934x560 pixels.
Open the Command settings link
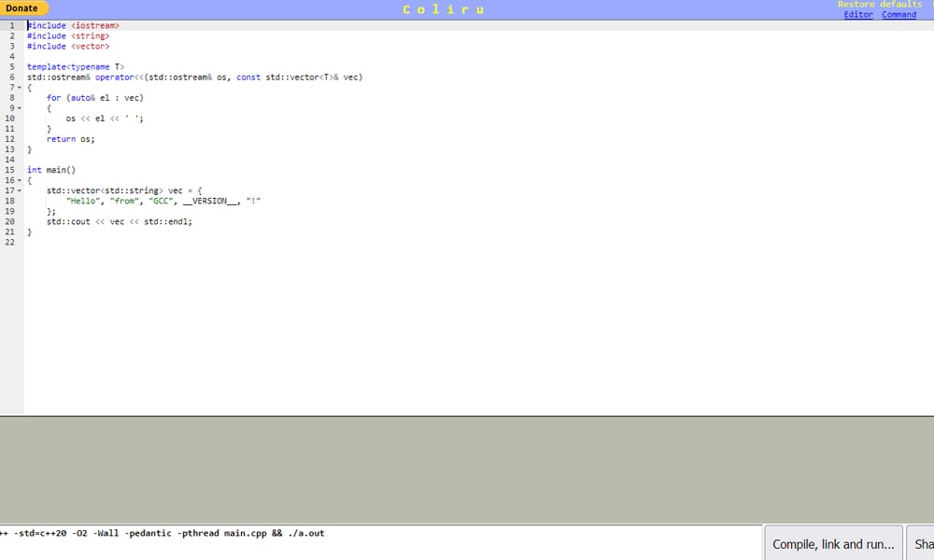899,15
